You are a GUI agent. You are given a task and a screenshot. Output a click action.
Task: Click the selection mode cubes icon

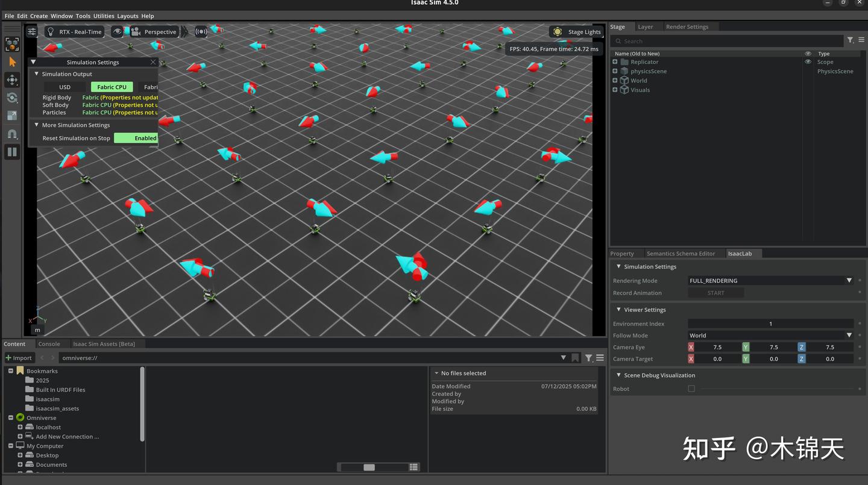click(12, 44)
